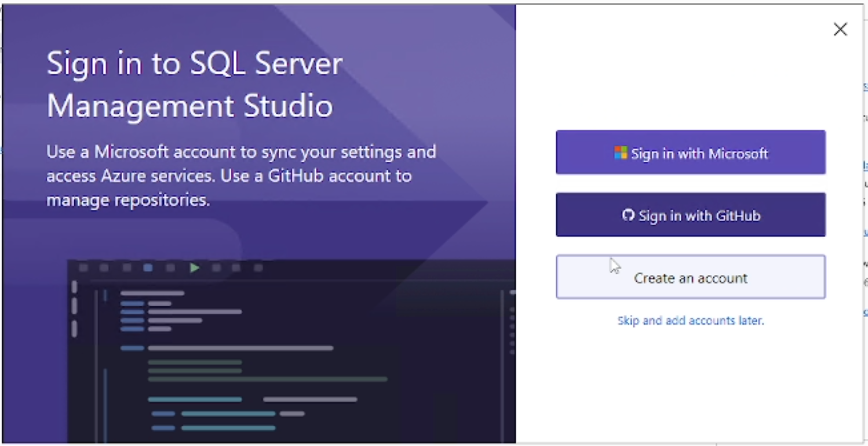Viewport: 868px width, 446px height.
Task: Click the Microsoft account description paragraph
Action: (240, 176)
